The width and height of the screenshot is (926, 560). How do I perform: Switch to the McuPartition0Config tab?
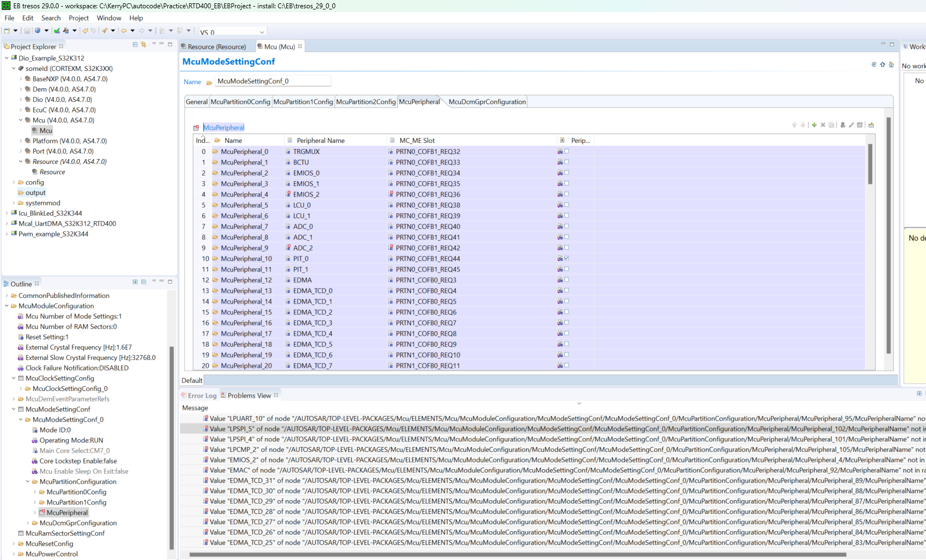click(240, 101)
